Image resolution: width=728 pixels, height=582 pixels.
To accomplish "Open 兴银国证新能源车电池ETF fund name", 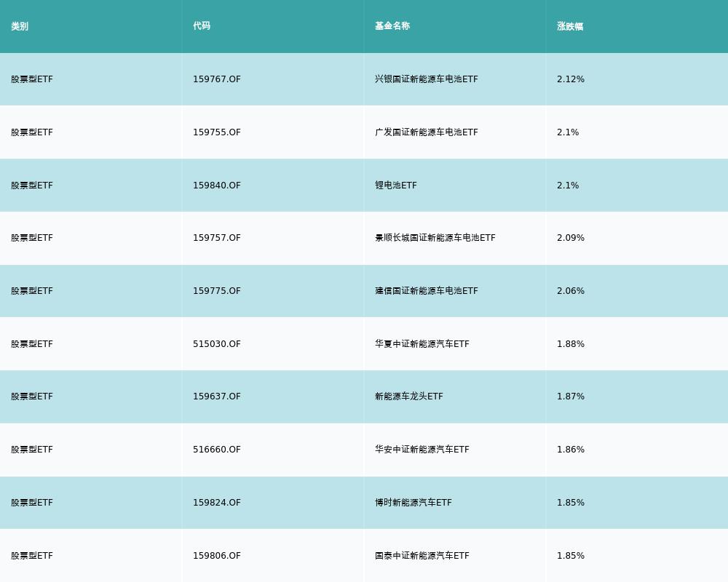I will tap(427, 79).
